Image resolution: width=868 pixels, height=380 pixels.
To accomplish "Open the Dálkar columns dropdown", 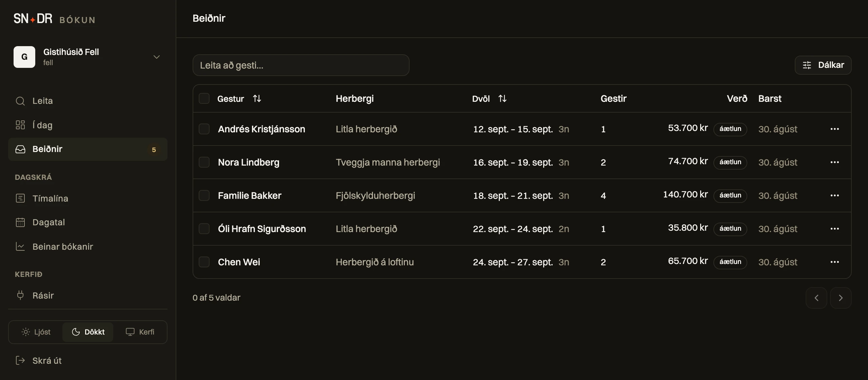I will (x=823, y=65).
